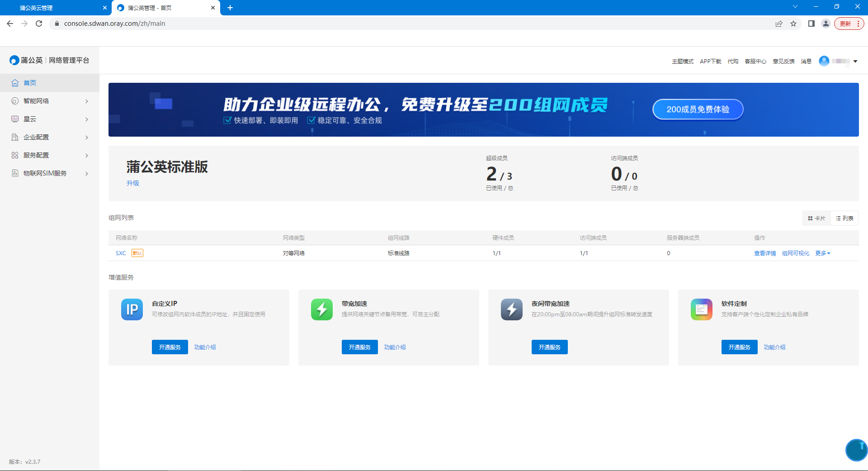Expand 更多 options for SXC network
The image size is (868, 471).
[822, 253]
